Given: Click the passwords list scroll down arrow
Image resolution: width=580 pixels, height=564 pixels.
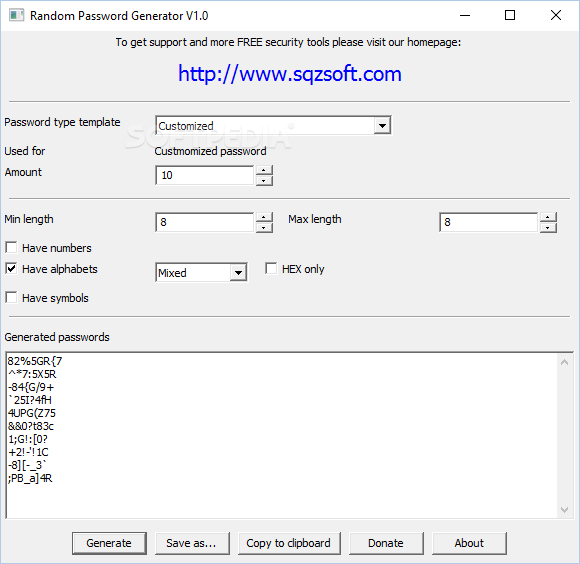Looking at the screenshot, I should (564, 510).
